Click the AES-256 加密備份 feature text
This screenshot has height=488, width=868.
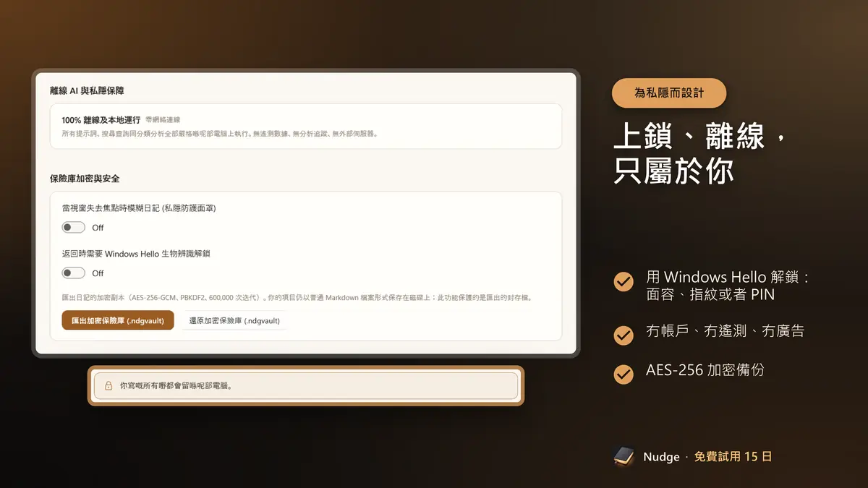click(705, 370)
